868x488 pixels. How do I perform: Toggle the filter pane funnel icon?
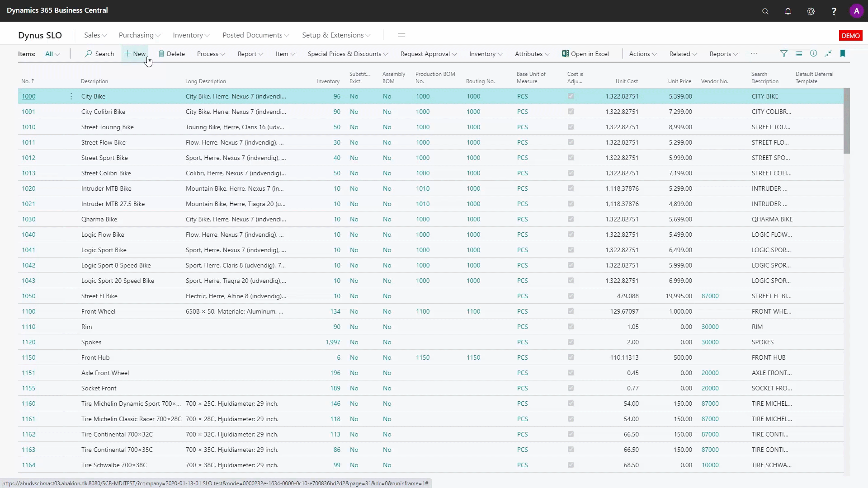coord(784,53)
